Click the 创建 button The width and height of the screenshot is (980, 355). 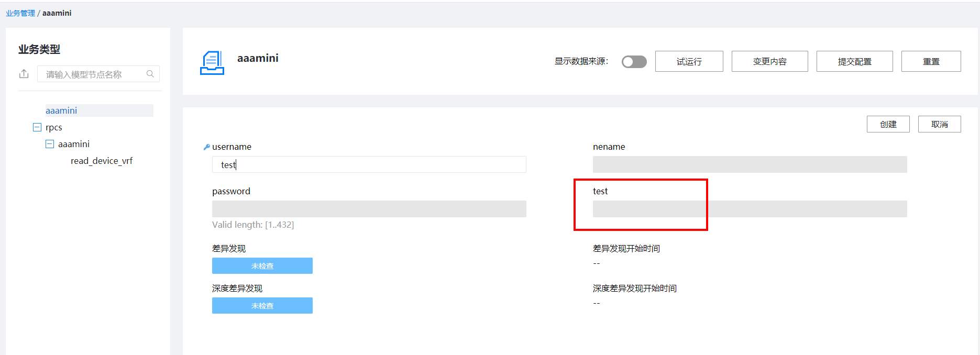click(x=888, y=124)
